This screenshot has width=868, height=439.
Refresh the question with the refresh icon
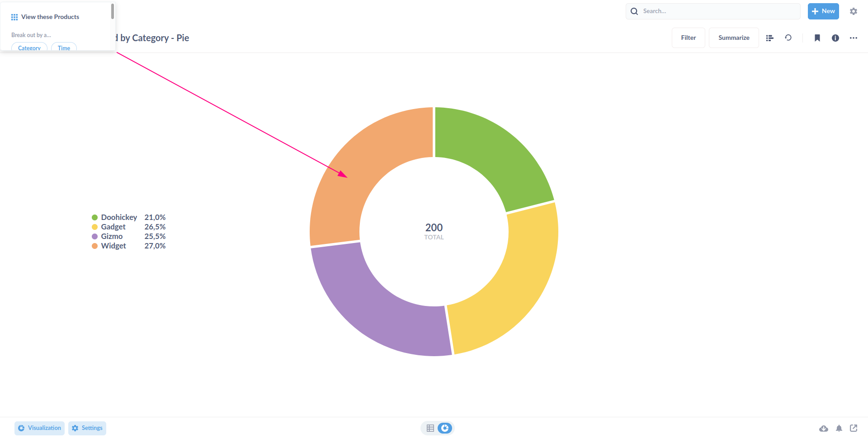[x=788, y=38]
